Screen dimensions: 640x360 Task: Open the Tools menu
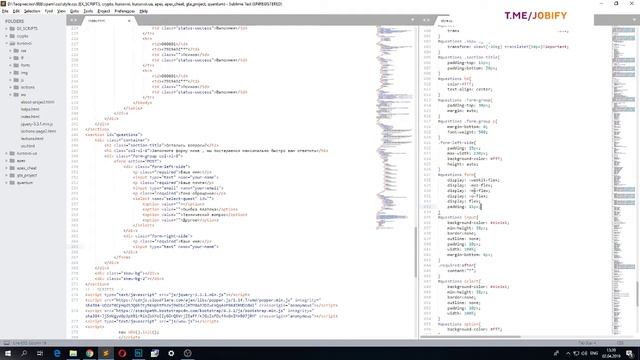[88, 11]
